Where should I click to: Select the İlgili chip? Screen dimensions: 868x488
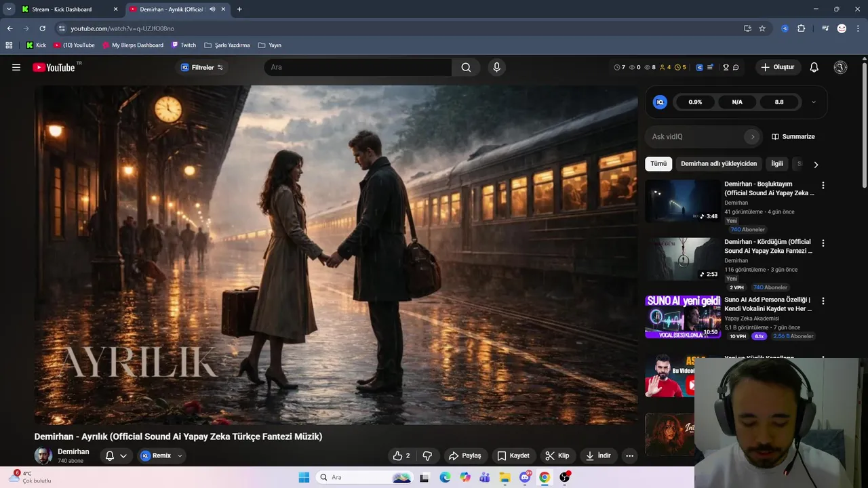[777, 163]
